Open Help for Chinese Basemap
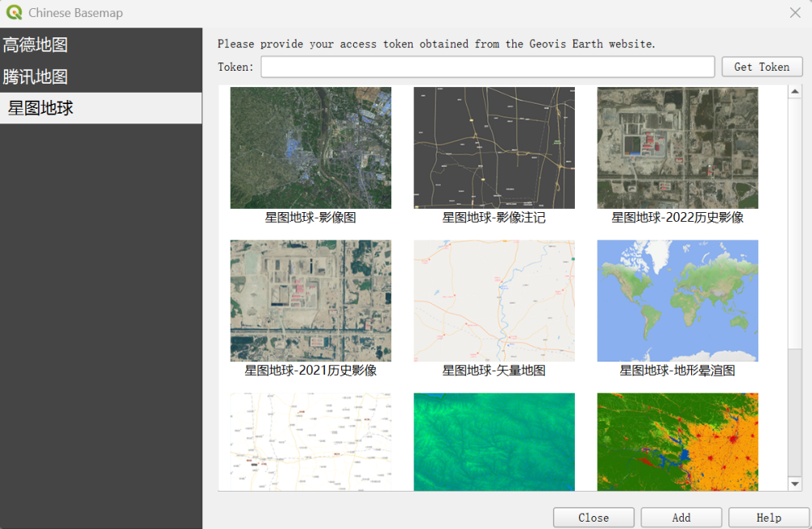The width and height of the screenshot is (812, 529). [768, 518]
